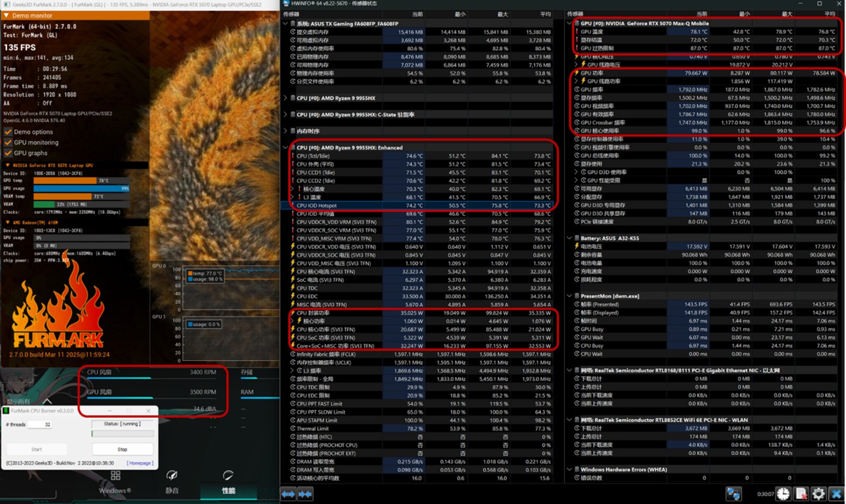Collapse the Ryzen 9 9955HX: Enhanced group

(x=285, y=147)
